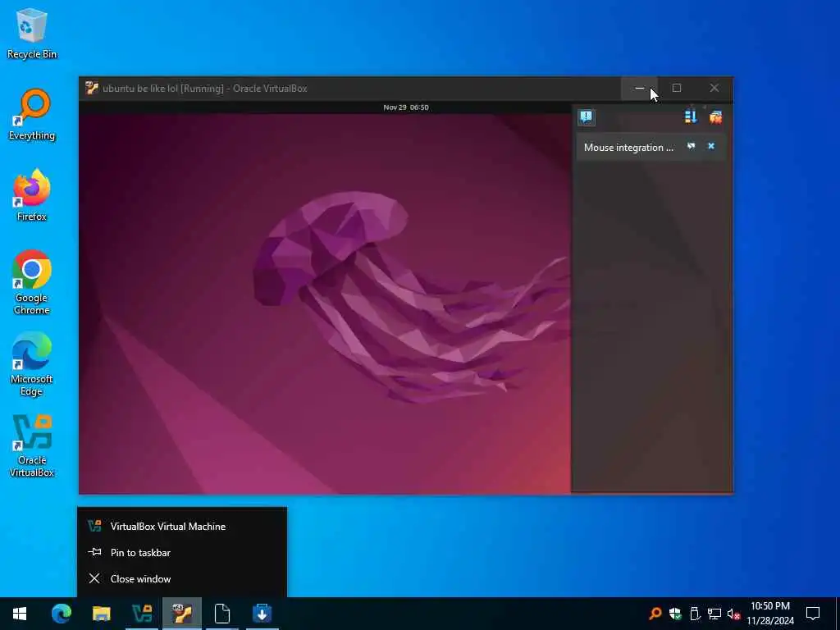This screenshot has height=630, width=840.
Task: Open the network status tray icon
Action: [714, 614]
